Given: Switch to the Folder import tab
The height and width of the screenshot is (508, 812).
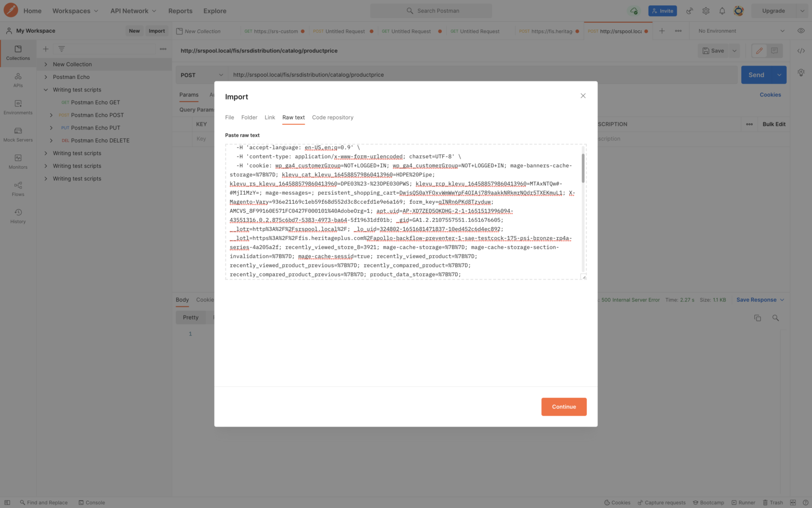Looking at the screenshot, I should tap(249, 117).
